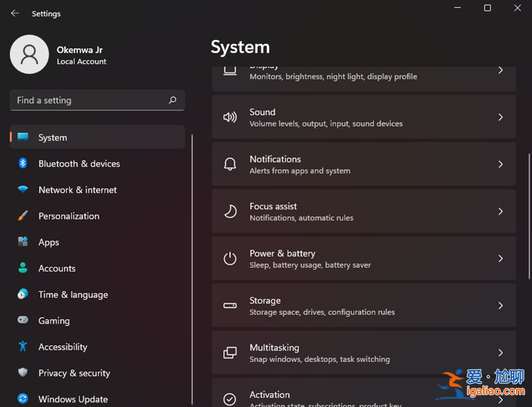This screenshot has width=532, height=407.
Task: Click the Notifications bell icon
Action: click(230, 164)
